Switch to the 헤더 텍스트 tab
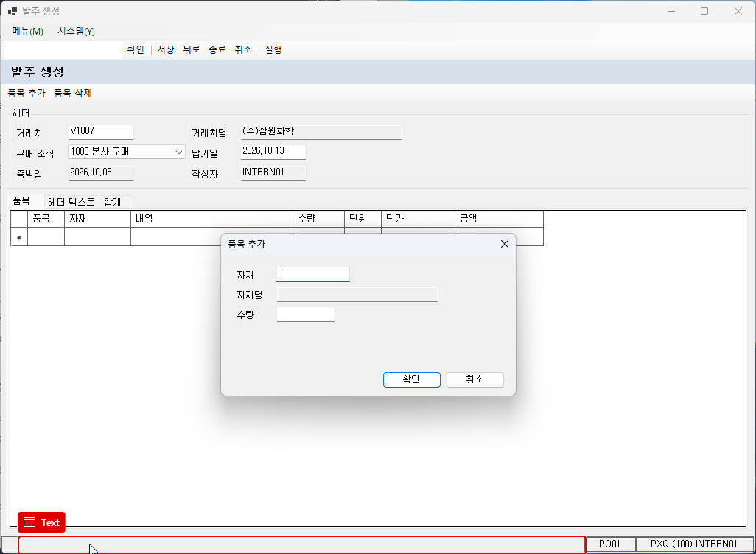 tap(71, 202)
